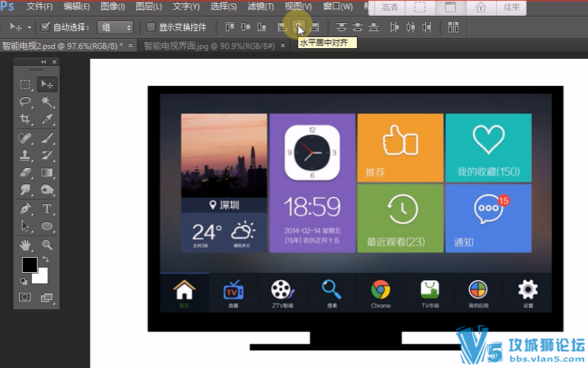This screenshot has width=588, height=368.
Task: Select the Move tool in the tools panel
Action: 47,85
